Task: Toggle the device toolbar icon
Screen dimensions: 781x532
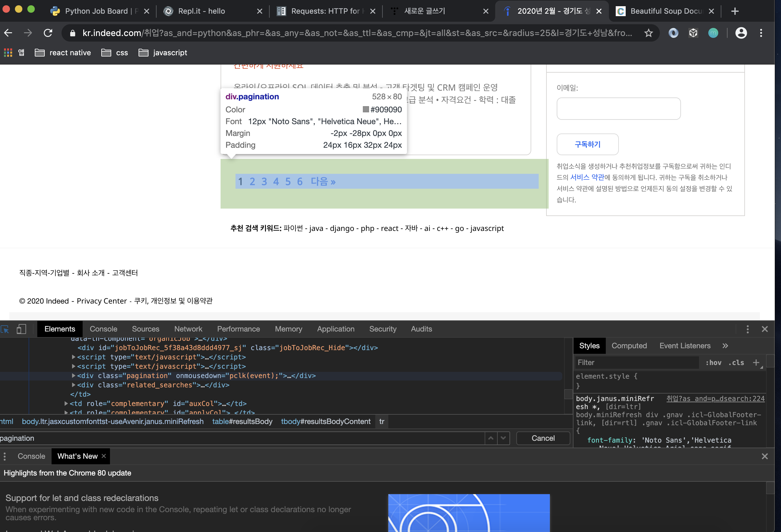Action: coord(21,329)
